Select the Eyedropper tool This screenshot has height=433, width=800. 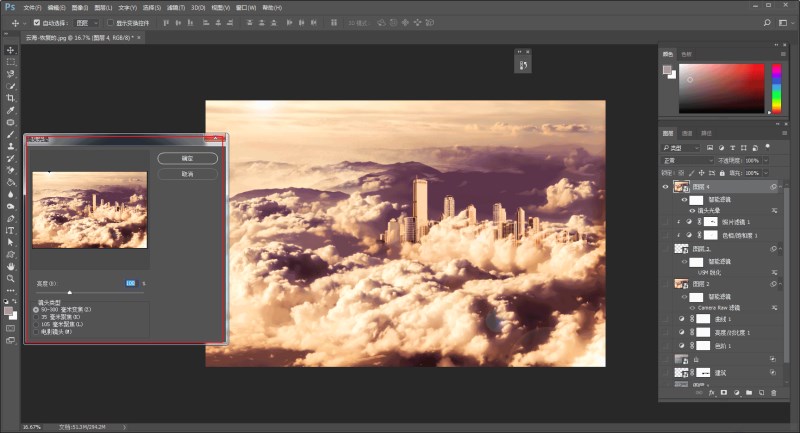(x=11, y=110)
